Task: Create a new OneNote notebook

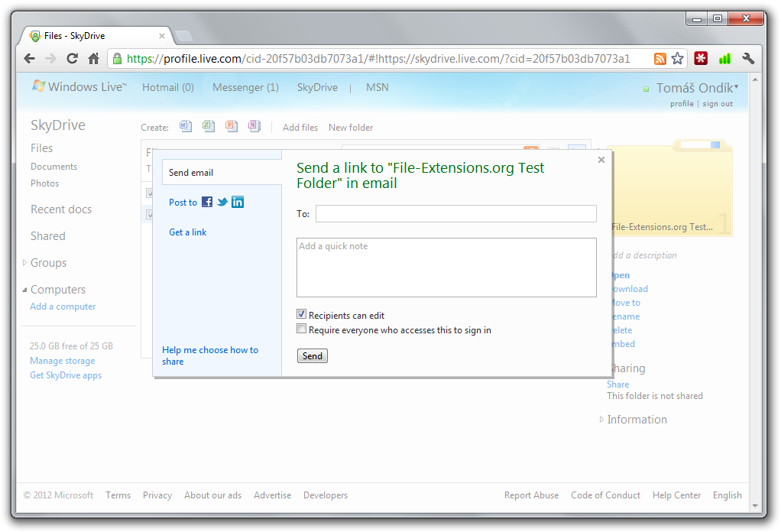Action: tap(254, 127)
